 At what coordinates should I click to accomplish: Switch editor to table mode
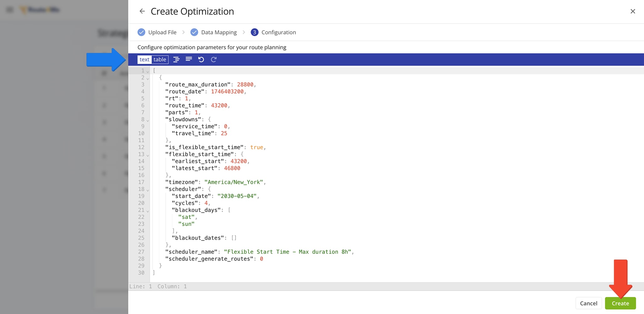pyautogui.click(x=160, y=59)
